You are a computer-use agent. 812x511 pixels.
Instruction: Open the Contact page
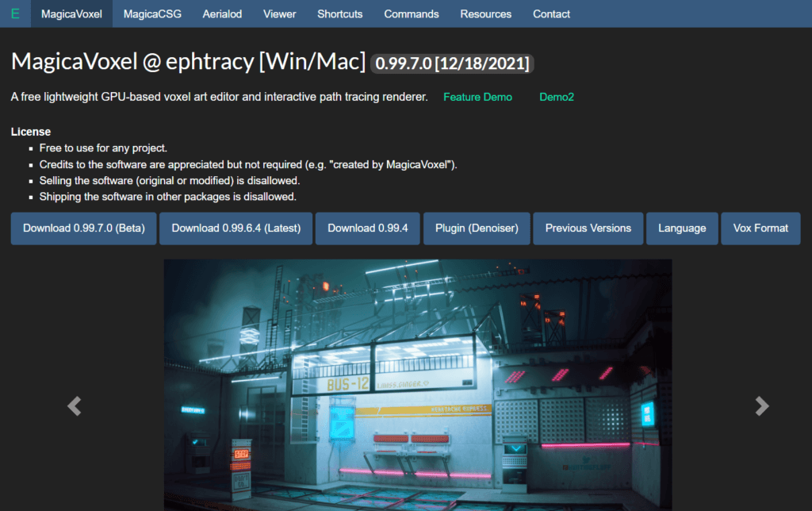coord(552,14)
